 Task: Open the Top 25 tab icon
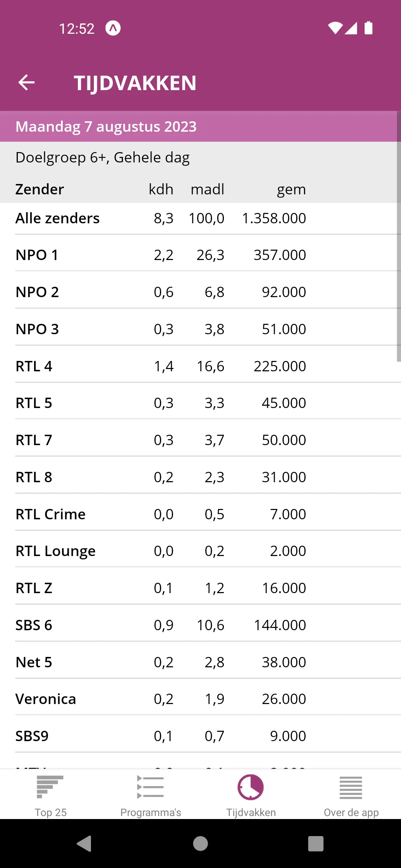(50, 787)
